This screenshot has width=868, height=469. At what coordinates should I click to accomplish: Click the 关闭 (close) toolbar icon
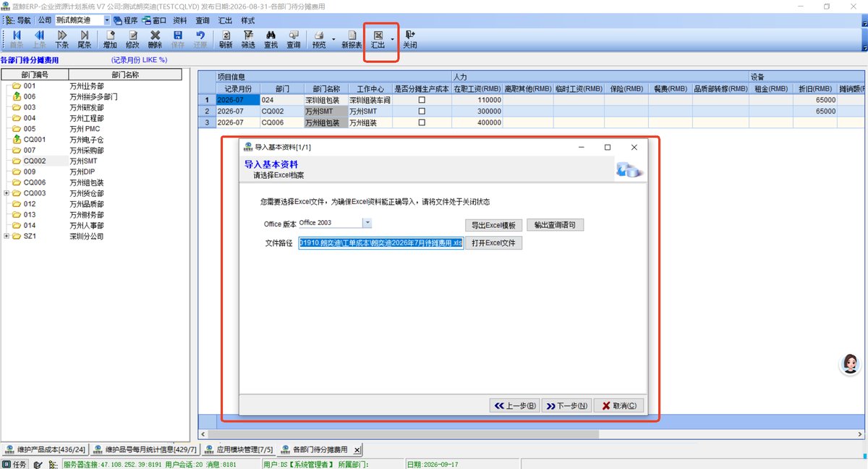(x=410, y=39)
